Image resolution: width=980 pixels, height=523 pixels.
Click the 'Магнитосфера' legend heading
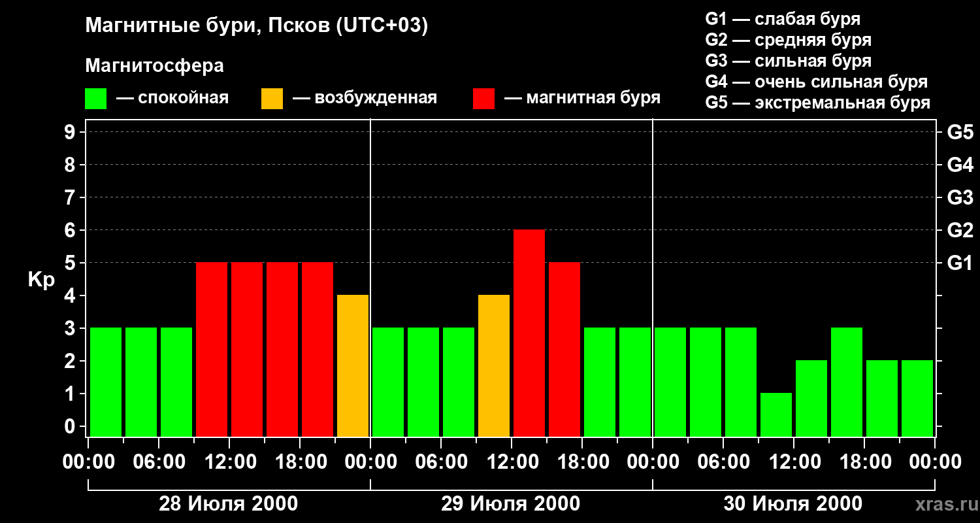[x=155, y=66]
